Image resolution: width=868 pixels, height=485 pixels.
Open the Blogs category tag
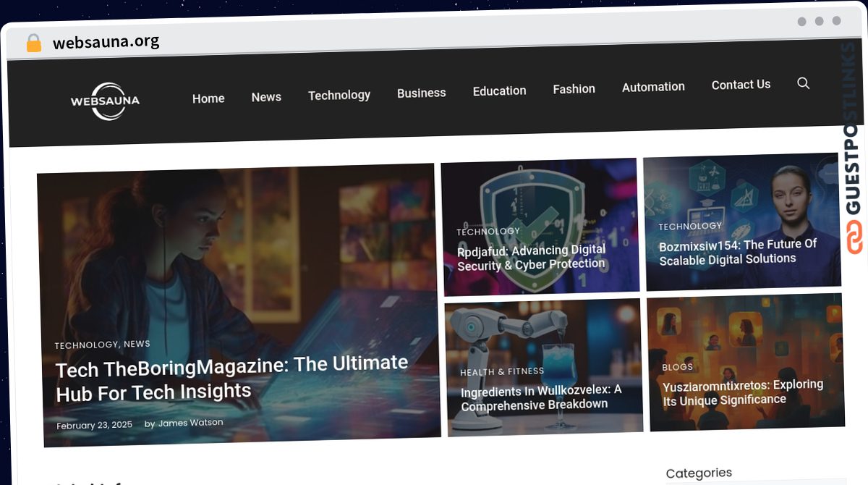click(x=677, y=367)
